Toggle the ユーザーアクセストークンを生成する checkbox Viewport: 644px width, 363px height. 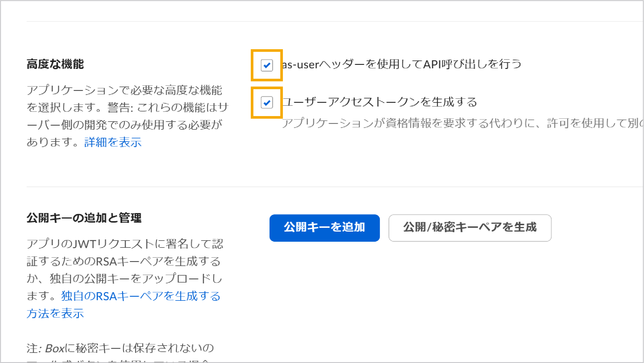click(267, 102)
